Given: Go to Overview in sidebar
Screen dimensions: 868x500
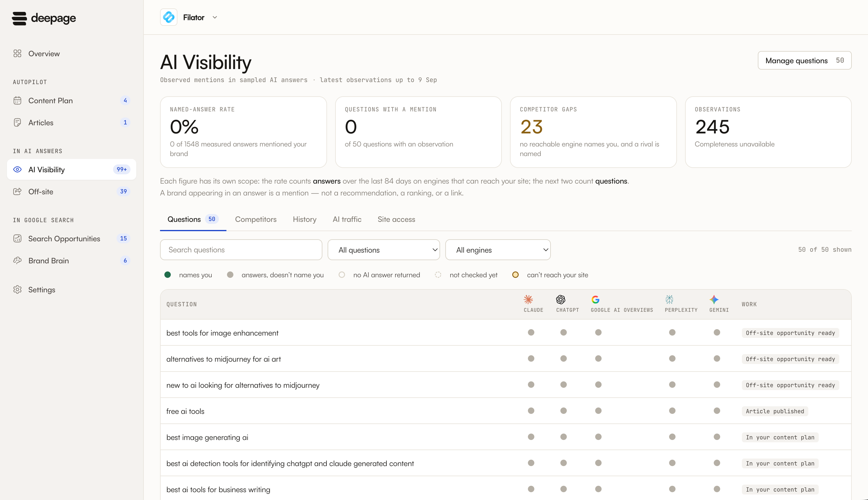Looking at the screenshot, I should tap(71, 54).
